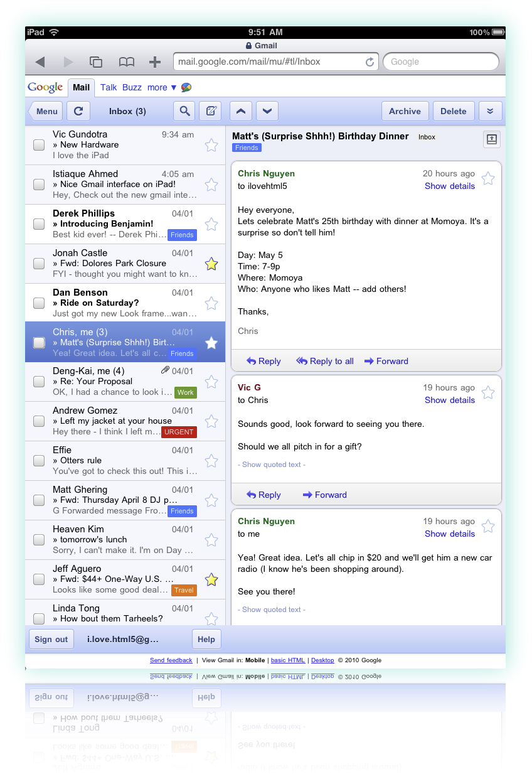Check the Jonah Castle email checkbox
Image resolution: width=532 pixels, height=779 pixels.
tap(39, 264)
